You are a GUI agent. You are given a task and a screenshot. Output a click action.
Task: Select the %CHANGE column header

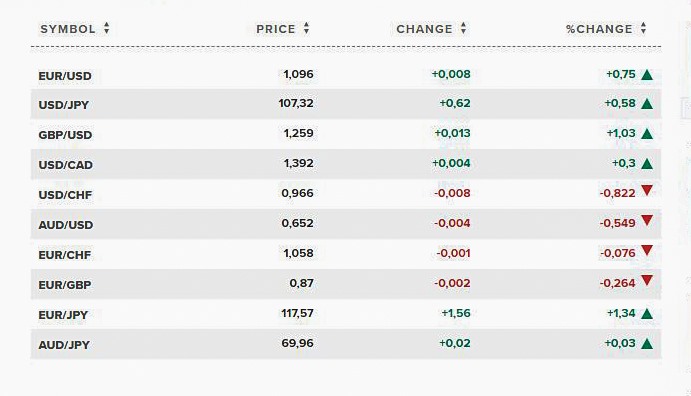pos(599,29)
